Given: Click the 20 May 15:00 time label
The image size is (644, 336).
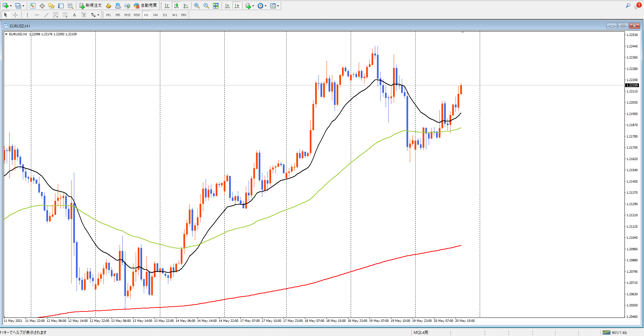Looking at the screenshot, I should 465,321.
